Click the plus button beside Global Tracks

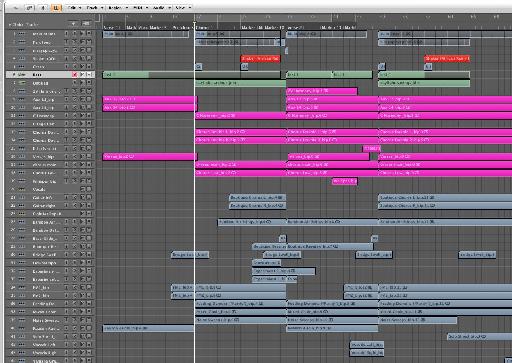pyautogui.click(x=73, y=24)
